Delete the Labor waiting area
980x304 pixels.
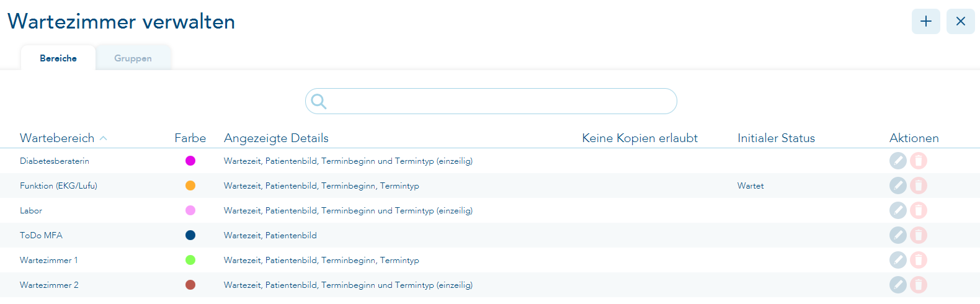coord(919,210)
